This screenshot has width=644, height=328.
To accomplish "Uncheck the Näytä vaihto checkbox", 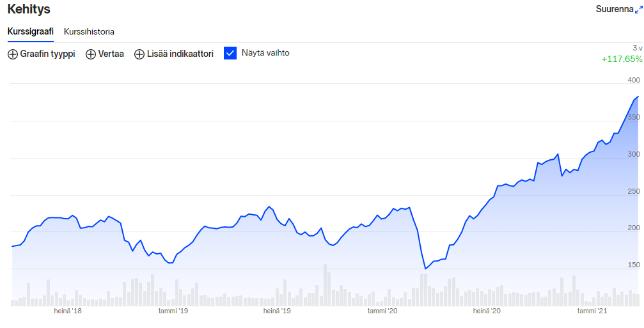I will pos(230,53).
